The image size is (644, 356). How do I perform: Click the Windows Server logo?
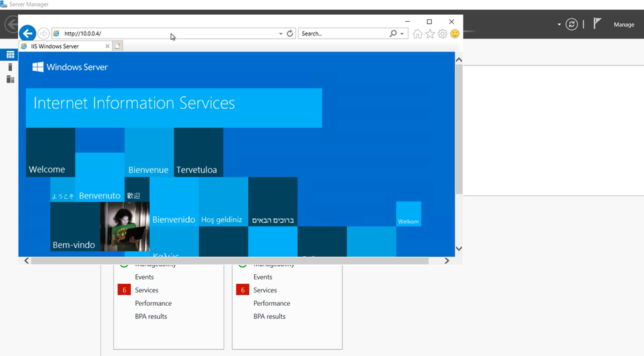coord(70,67)
